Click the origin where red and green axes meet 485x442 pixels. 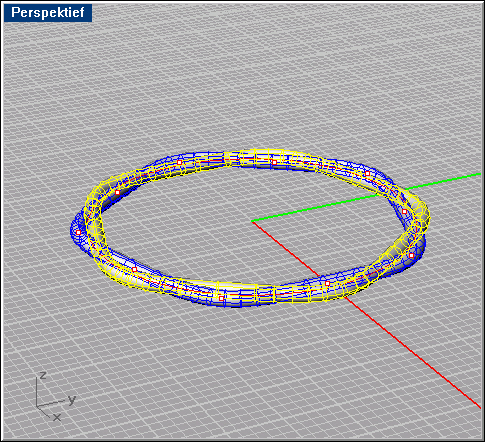tap(252, 221)
